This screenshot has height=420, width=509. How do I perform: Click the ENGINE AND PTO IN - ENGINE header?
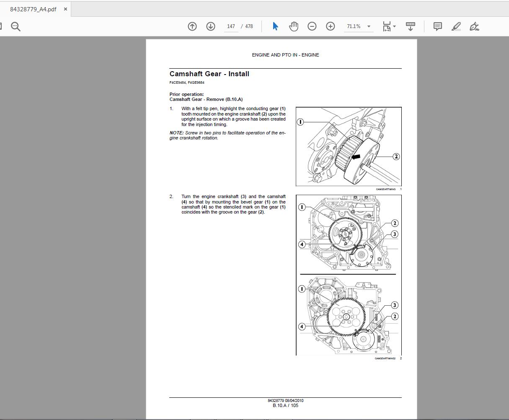pyautogui.click(x=285, y=55)
